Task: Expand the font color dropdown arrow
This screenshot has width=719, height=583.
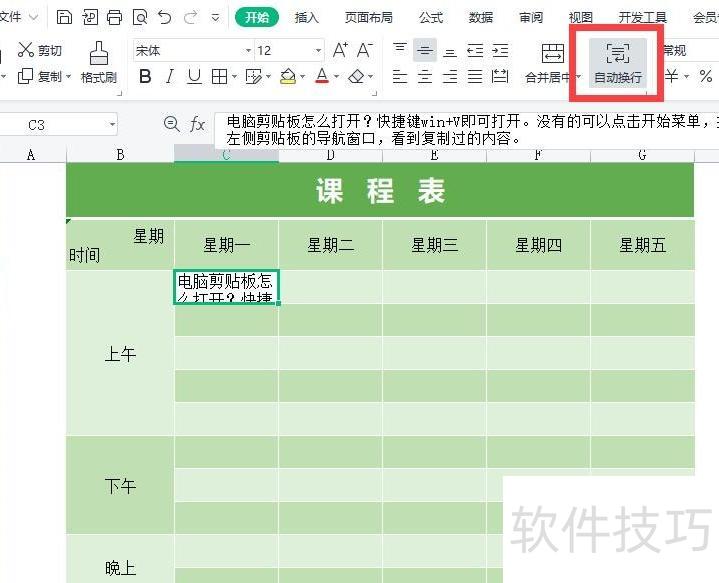Action: click(x=337, y=77)
